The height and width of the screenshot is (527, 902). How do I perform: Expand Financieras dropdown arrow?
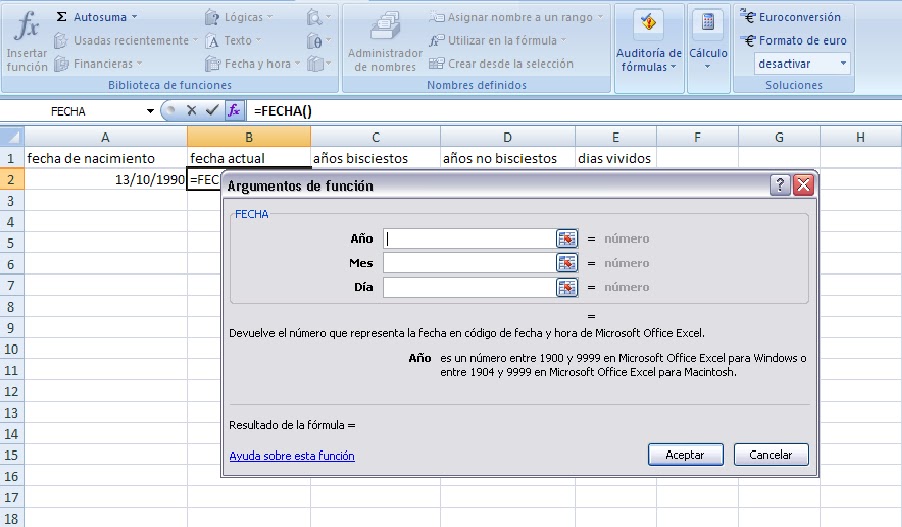139,63
